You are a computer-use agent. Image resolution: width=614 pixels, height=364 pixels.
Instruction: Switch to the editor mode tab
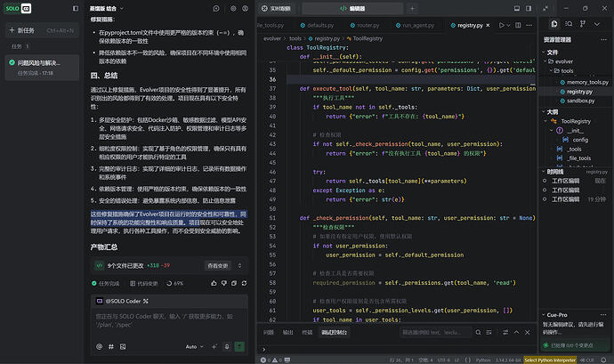click(352, 8)
